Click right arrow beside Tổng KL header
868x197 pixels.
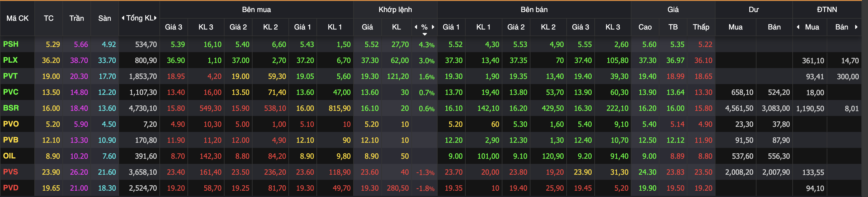156,18
